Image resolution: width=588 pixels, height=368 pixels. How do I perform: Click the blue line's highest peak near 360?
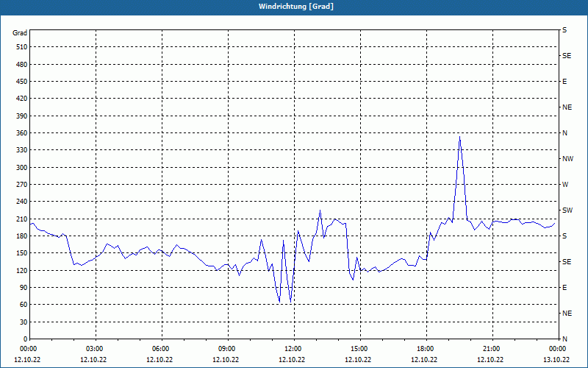459,137
